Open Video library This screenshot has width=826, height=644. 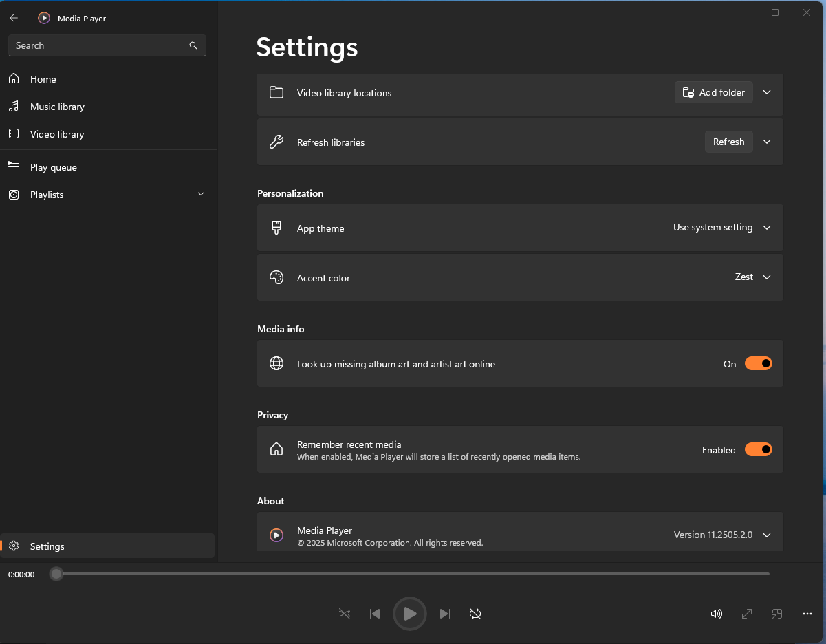click(x=109, y=134)
